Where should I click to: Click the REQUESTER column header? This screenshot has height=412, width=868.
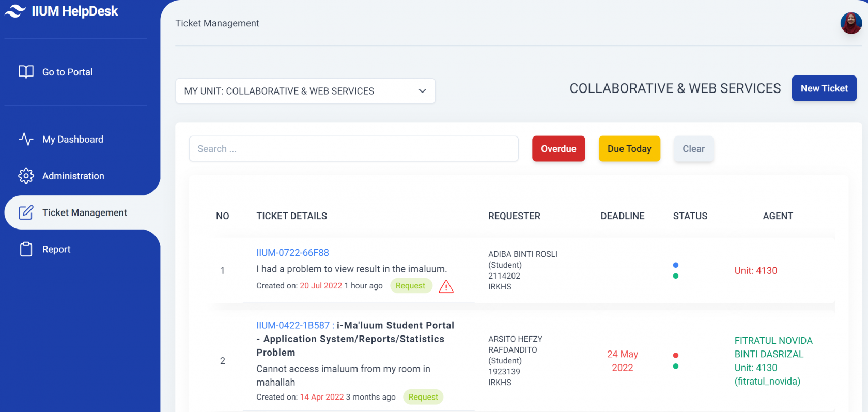[x=514, y=216]
